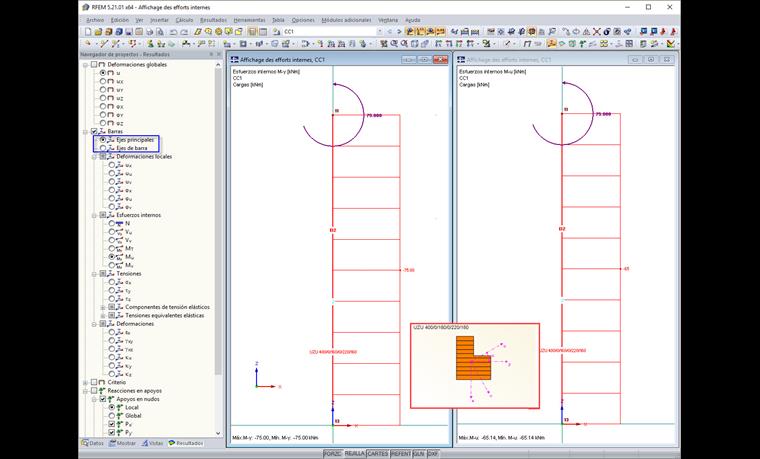Toggle the Deformaciones globales checkbox

point(94,64)
